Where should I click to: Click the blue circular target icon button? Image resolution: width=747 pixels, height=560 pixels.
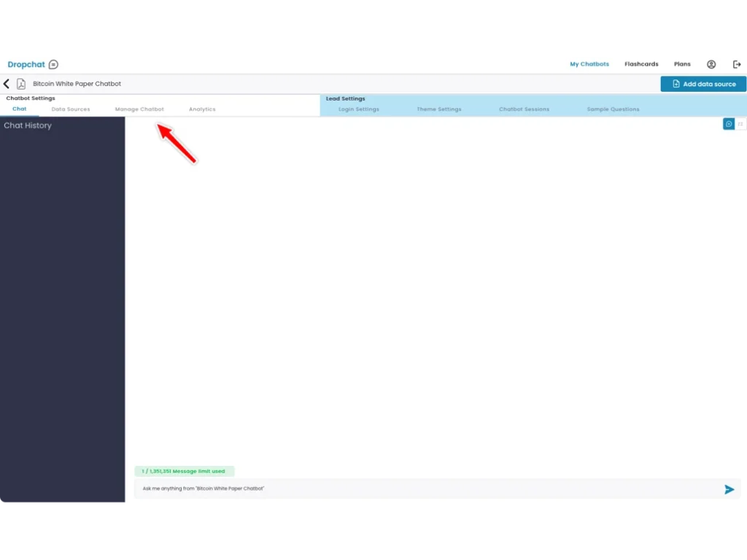click(729, 124)
